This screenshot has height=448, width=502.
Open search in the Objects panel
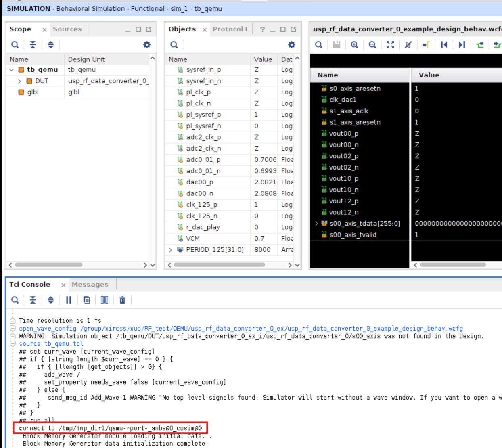(174, 45)
